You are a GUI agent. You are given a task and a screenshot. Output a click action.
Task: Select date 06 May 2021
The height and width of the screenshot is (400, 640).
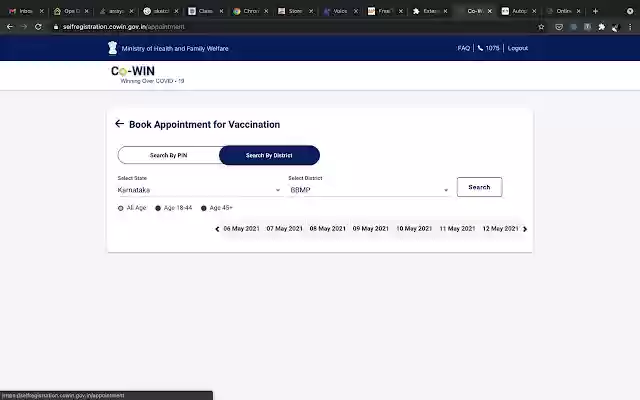[x=241, y=229]
